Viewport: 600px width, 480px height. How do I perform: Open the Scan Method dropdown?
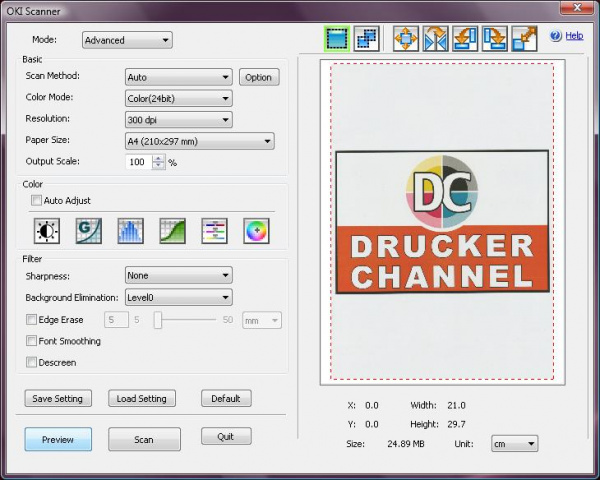tap(179, 77)
